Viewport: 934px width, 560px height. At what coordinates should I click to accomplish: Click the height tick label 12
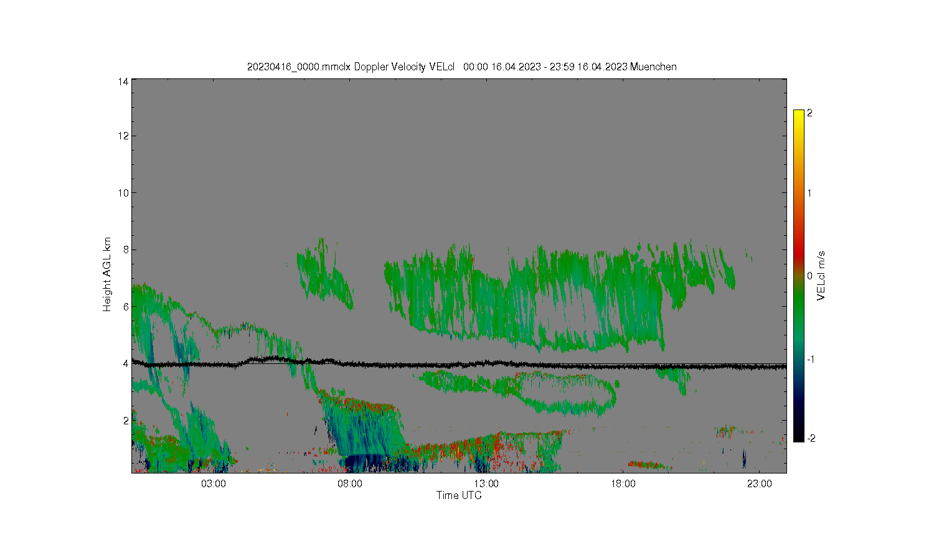point(123,136)
